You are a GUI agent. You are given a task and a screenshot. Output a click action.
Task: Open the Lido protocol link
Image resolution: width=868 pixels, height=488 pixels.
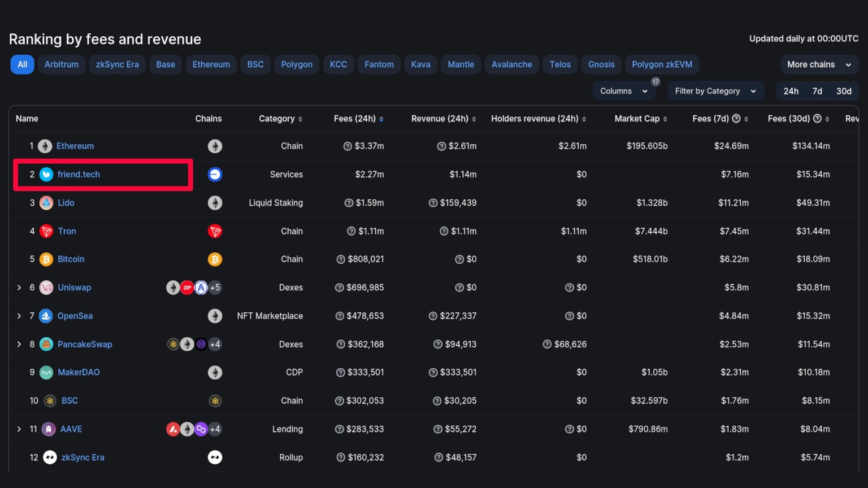pyautogui.click(x=66, y=203)
